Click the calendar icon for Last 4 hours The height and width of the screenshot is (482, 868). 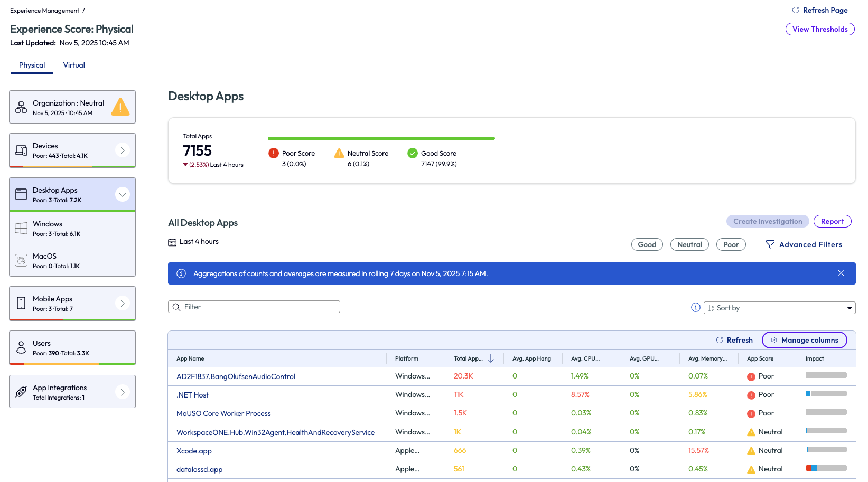[x=172, y=242]
